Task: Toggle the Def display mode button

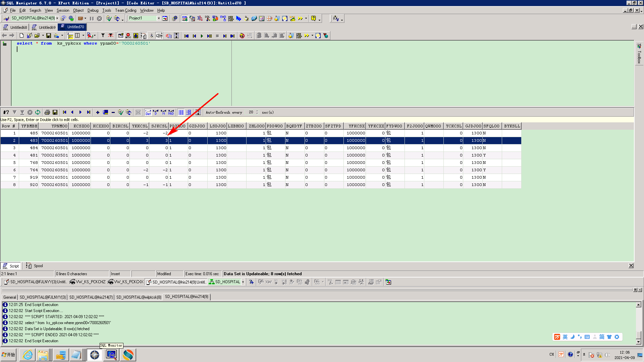Action: pos(148,112)
